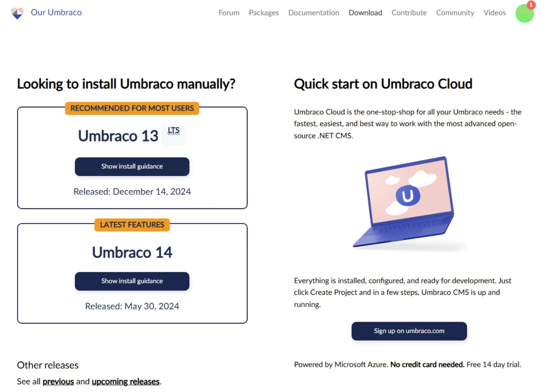Open the Documentation section
Screen dimensions: 551x392
[x=313, y=13]
